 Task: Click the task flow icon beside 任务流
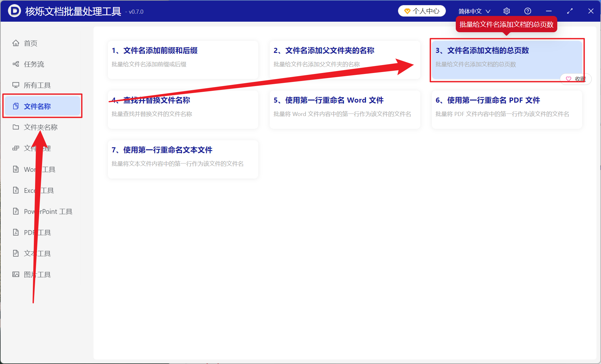point(16,64)
